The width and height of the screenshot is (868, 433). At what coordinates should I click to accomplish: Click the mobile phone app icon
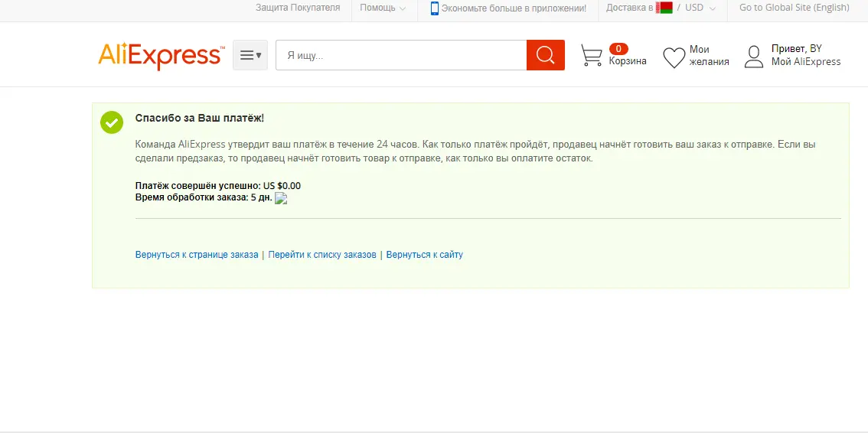click(435, 8)
